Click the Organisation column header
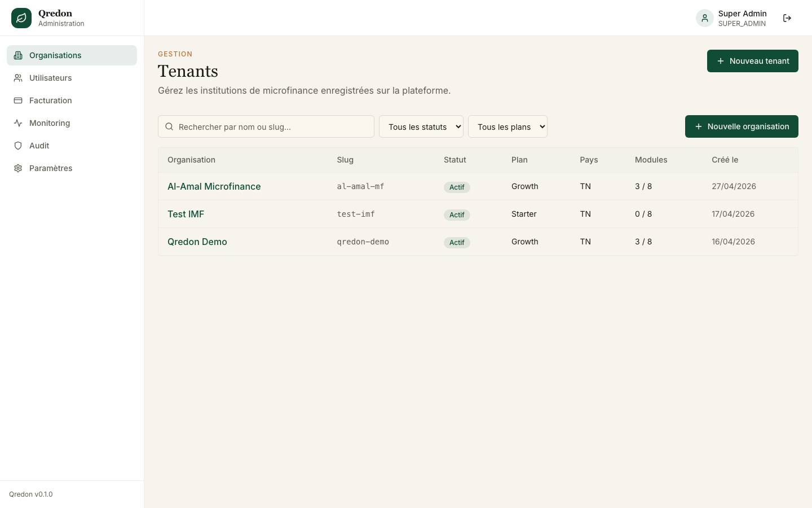 [191, 160]
